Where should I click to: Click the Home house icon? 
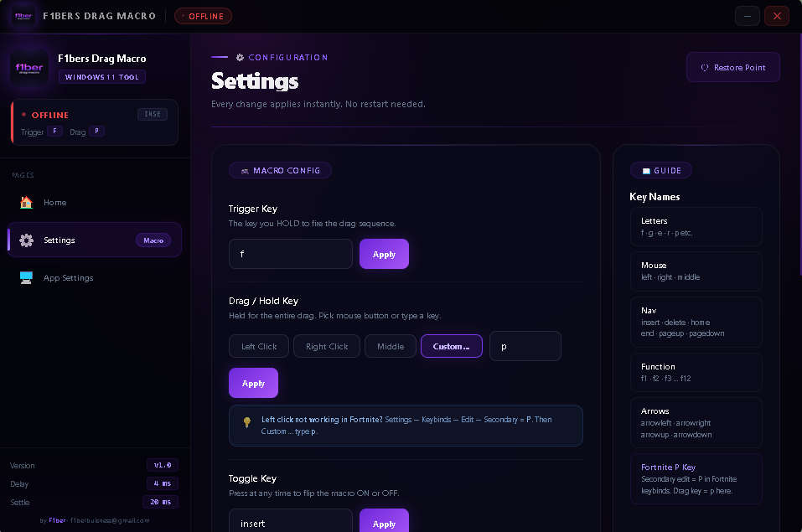tap(26, 203)
